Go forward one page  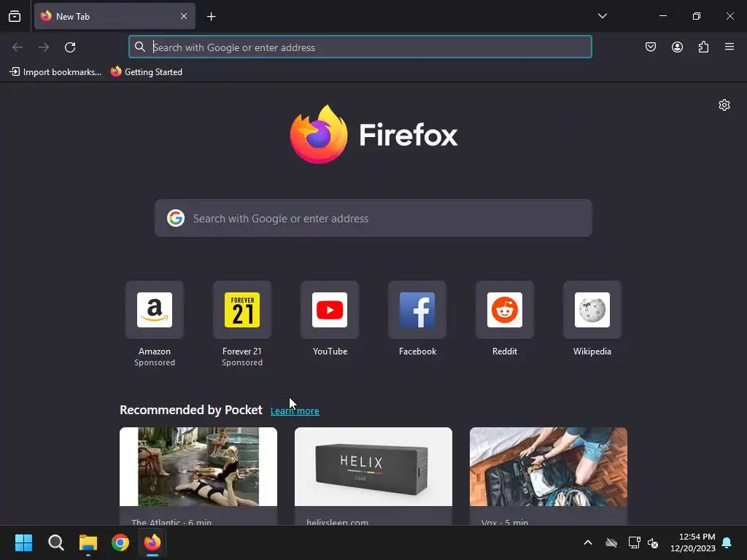click(x=44, y=47)
